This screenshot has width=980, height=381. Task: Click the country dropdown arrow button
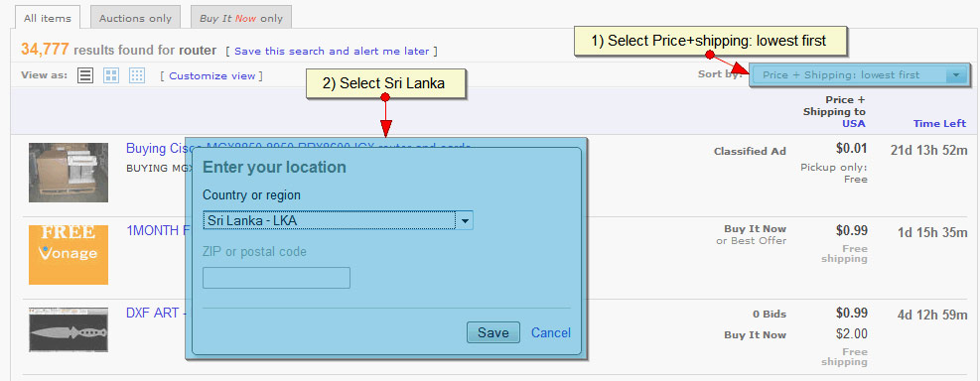(x=465, y=220)
